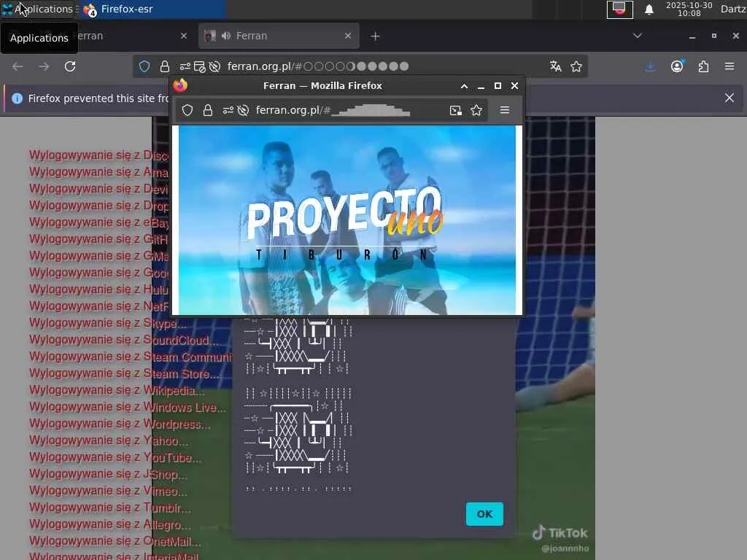The height and width of the screenshot is (560, 747).
Task: Bookmark page with star in popup window
Action: 476,111
